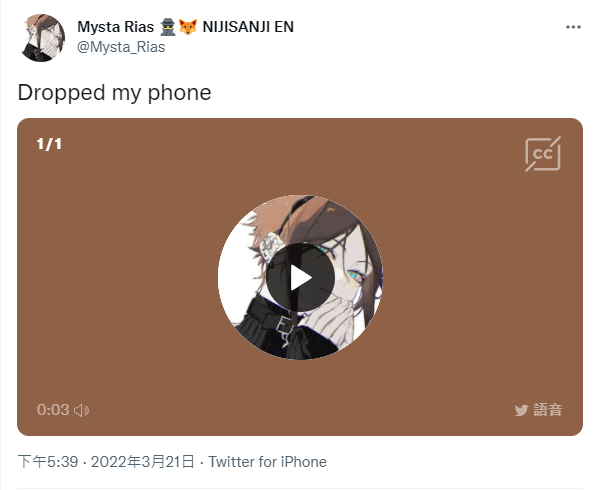This screenshot has height=490, width=598.
Task: Click the Twitter bird voice icon
Action: click(x=521, y=410)
